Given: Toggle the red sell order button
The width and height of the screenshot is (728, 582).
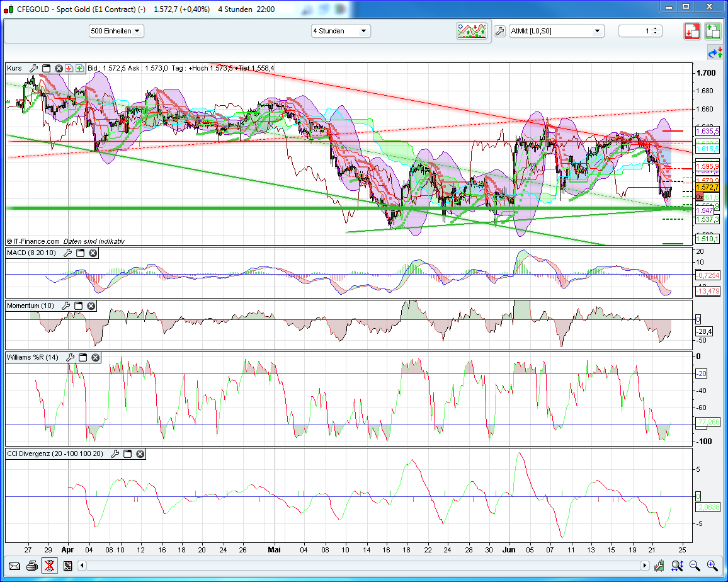Looking at the screenshot, I should click(x=693, y=31).
